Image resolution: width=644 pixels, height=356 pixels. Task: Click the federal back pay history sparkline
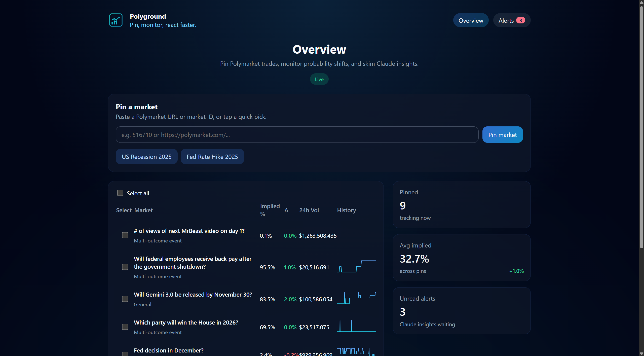coord(356,266)
